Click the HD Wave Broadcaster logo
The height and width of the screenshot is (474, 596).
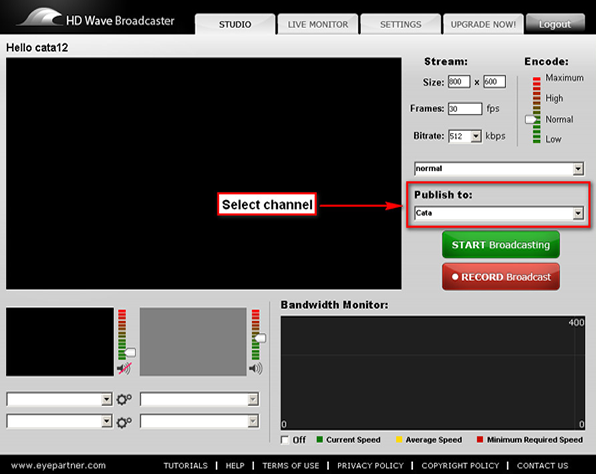pyautogui.click(x=96, y=18)
